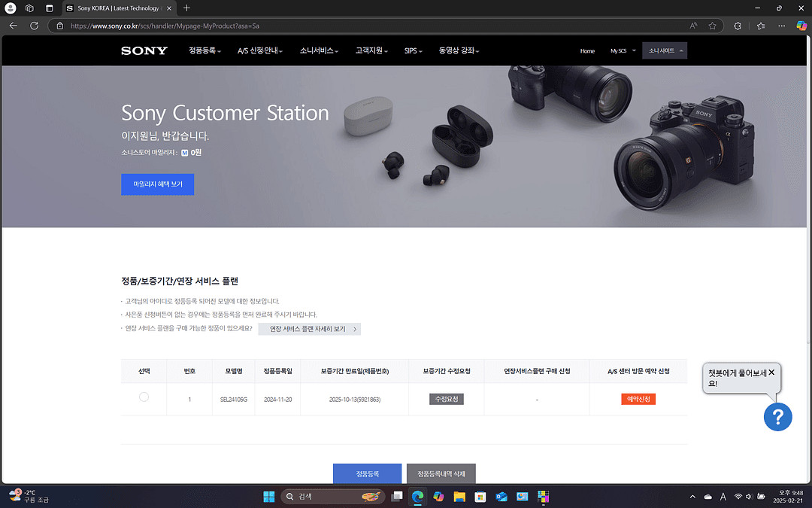Close the chatbot tooltip bubble
Image resolution: width=812 pixels, height=508 pixels.
pos(771,373)
